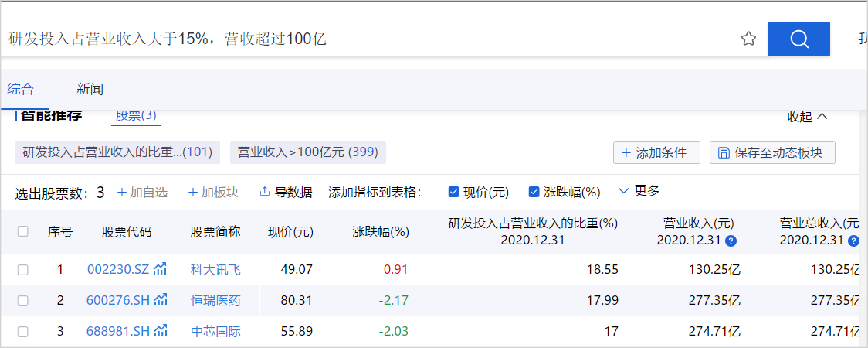
Task: Collapse results with 收起 toggle
Action: coord(808,117)
